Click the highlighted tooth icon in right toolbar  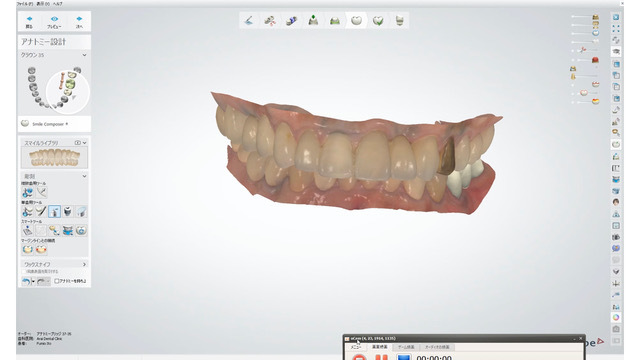pyautogui.click(x=616, y=144)
